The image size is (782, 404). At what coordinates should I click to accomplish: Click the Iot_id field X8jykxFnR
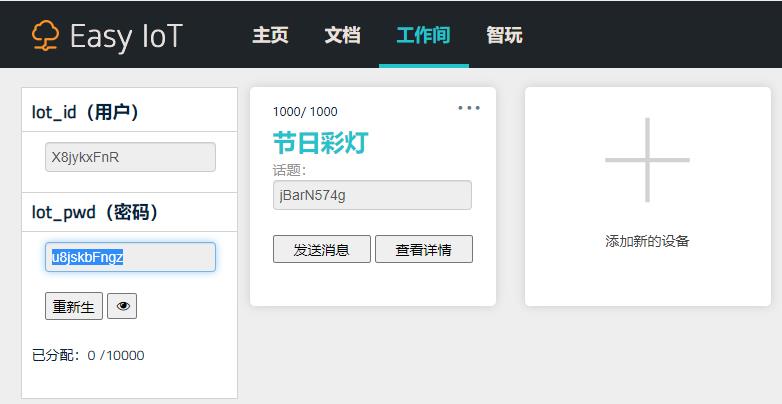point(130,157)
